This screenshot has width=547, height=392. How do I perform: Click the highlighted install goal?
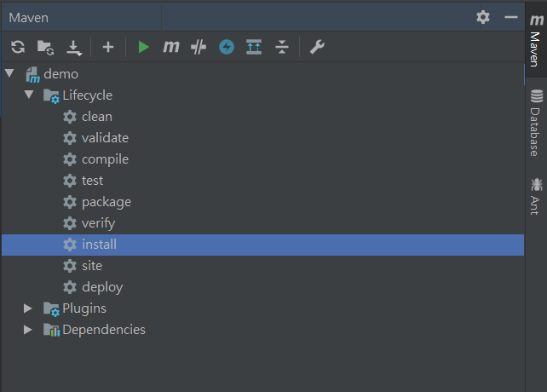[x=262, y=245]
